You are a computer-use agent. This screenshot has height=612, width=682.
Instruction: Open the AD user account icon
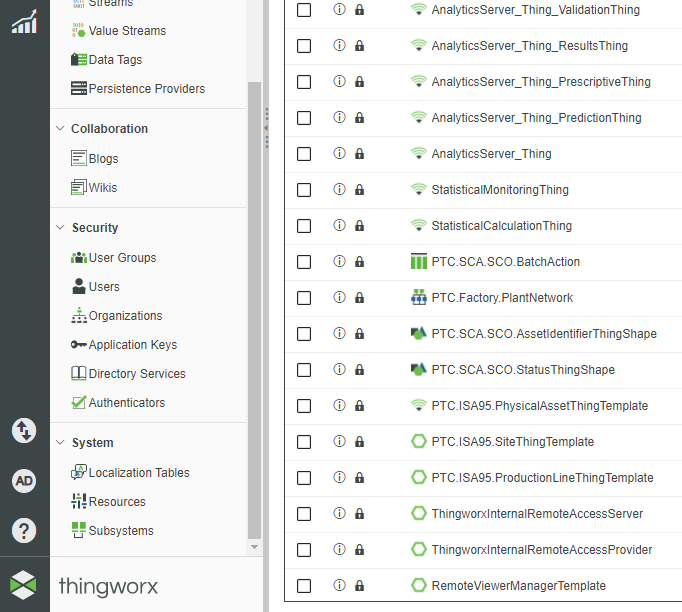pyautogui.click(x=24, y=481)
